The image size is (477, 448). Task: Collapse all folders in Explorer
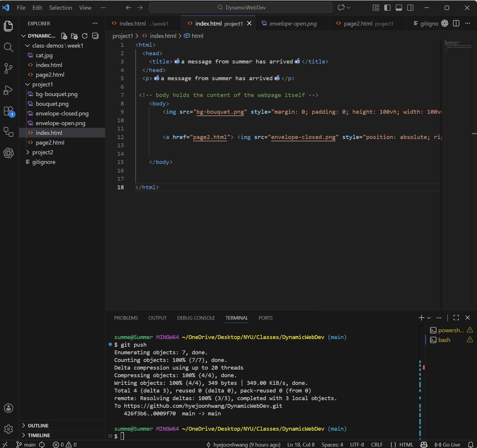coord(95,36)
